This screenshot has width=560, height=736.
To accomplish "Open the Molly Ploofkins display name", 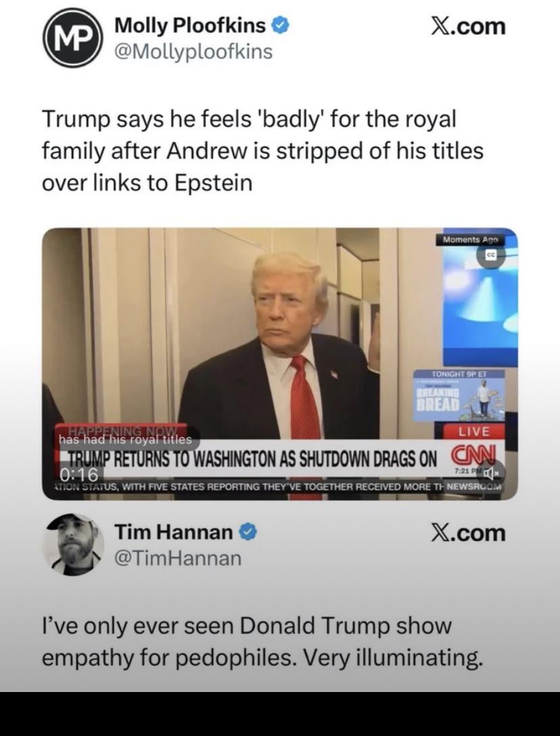I will (190, 25).
